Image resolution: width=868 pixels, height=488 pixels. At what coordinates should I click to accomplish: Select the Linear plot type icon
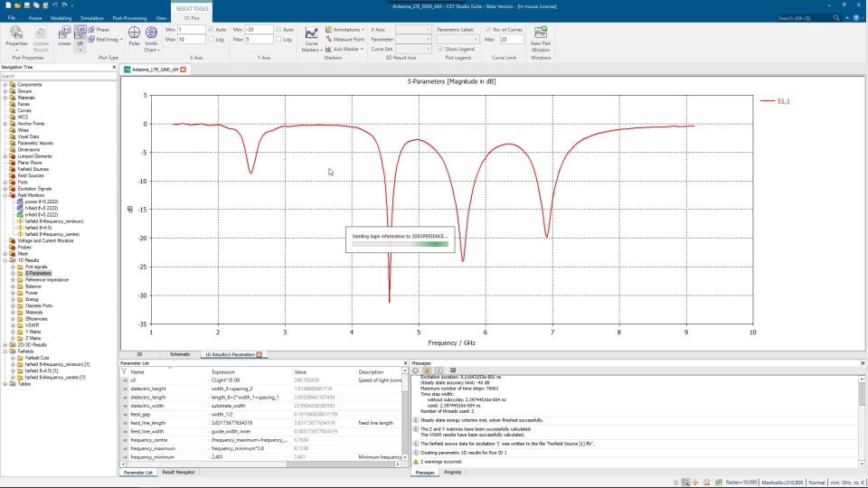click(x=64, y=35)
